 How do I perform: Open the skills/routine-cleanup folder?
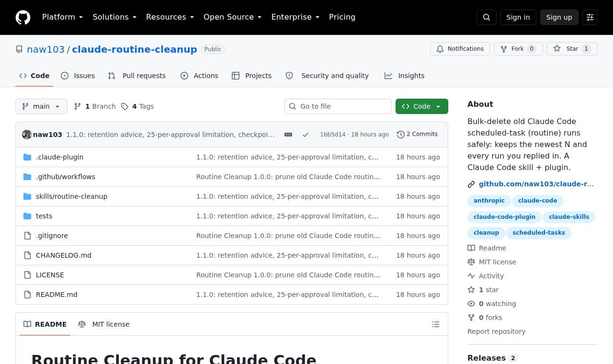71,196
